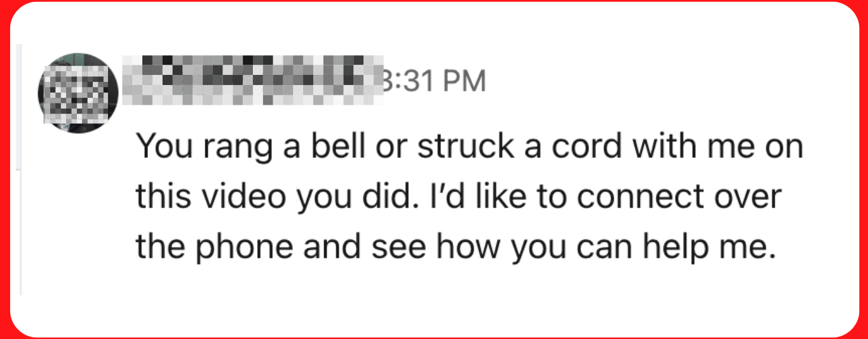Click the first line starting 'You rang a bell'

pos(469,147)
